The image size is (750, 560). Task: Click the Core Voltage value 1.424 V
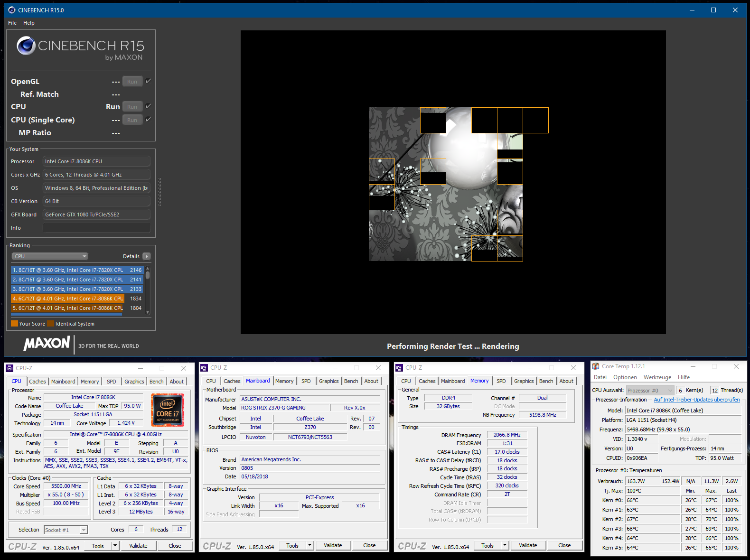click(126, 423)
